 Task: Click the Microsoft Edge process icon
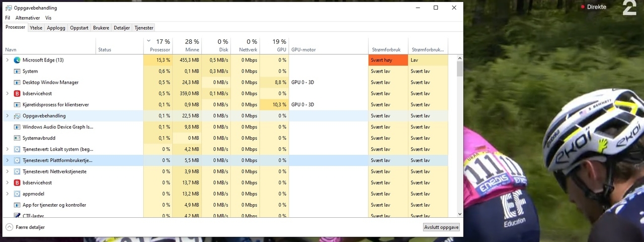pos(17,60)
